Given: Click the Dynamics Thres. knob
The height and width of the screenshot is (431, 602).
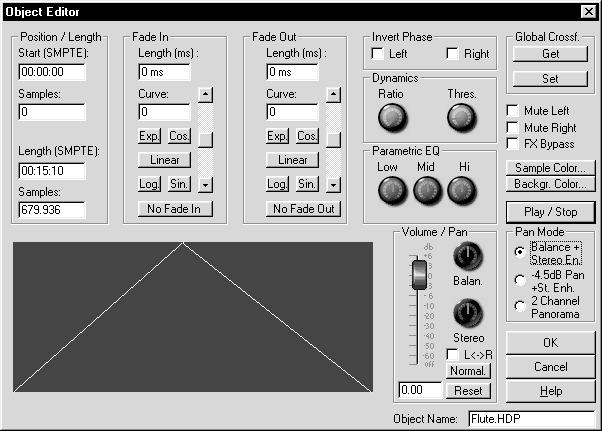Looking at the screenshot, I should pos(460,120).
